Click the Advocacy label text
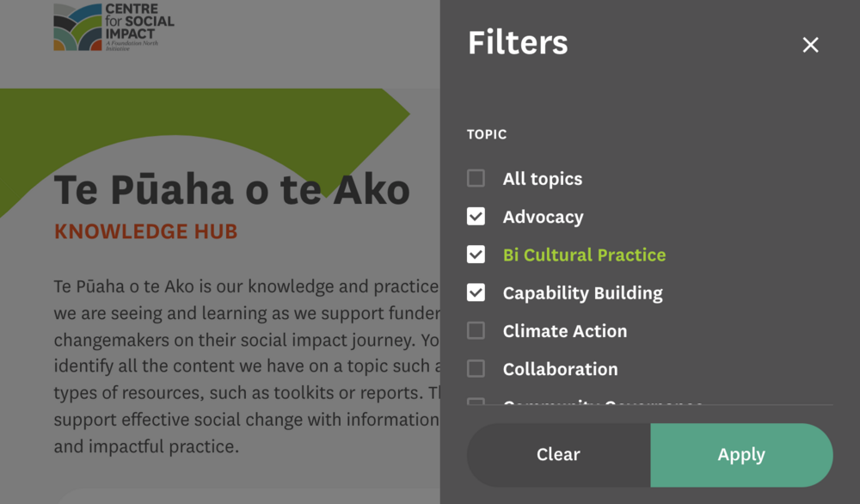The height and width of the screenshot is (504, 860). click(543, 217)
